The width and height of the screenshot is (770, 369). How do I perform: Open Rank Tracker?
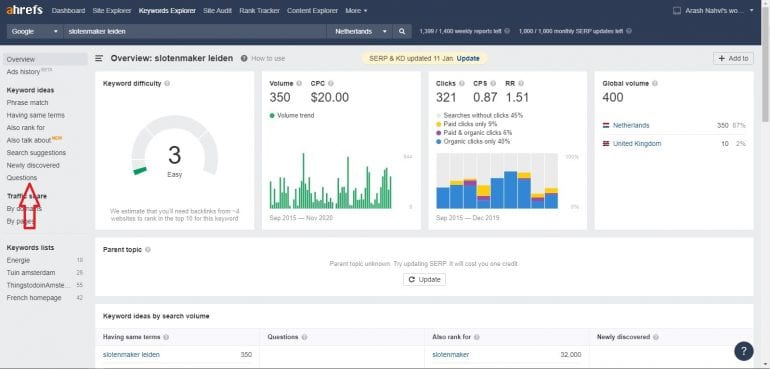tap(259, 10)
